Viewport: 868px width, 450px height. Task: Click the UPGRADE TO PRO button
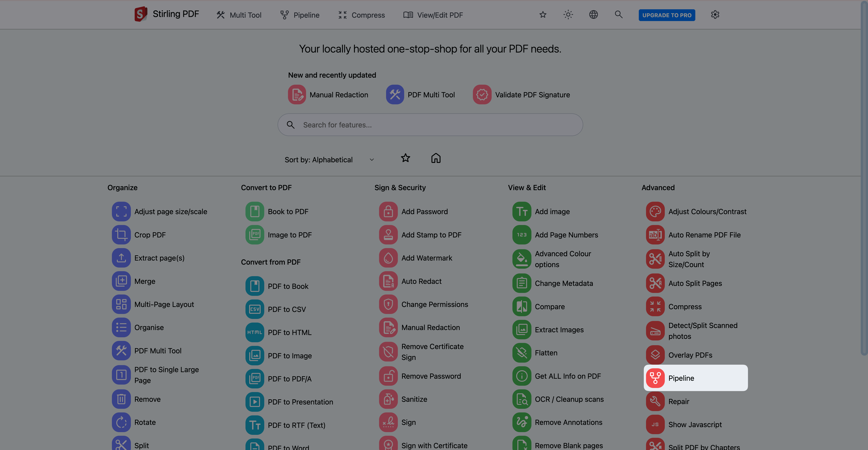tap(667, 15)
